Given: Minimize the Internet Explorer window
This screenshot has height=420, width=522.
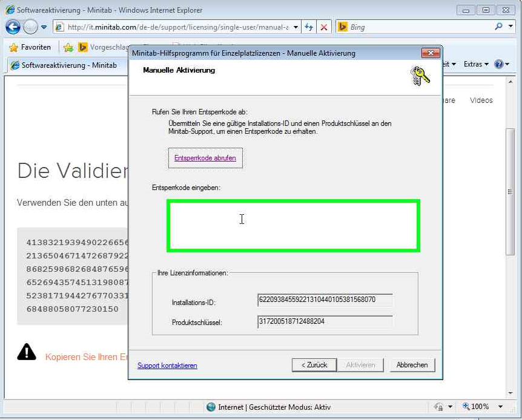Looking at the screenshot, I should (466, 10).
